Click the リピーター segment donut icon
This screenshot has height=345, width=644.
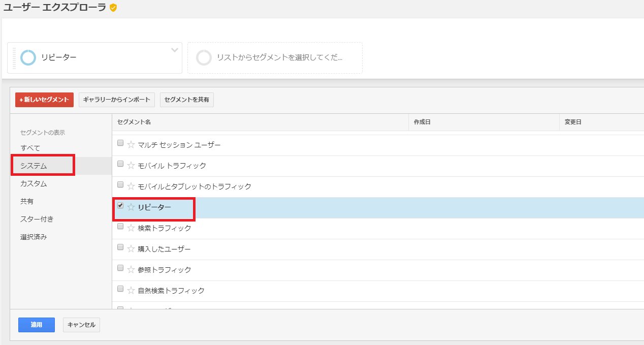click(28, 57)
